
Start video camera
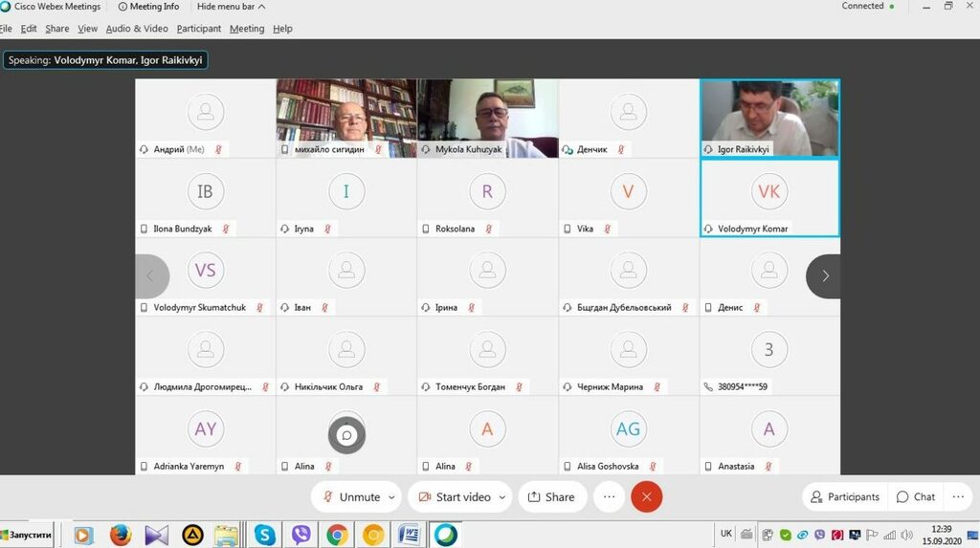click(x=454, y=496)
